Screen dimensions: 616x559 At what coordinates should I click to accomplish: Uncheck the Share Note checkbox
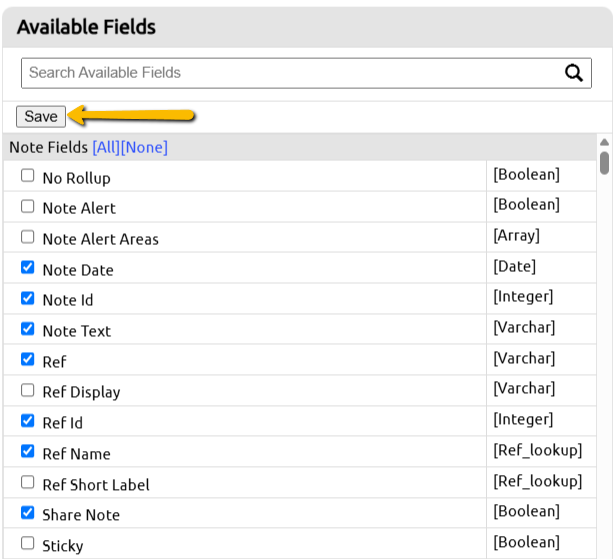click(28, 512)
